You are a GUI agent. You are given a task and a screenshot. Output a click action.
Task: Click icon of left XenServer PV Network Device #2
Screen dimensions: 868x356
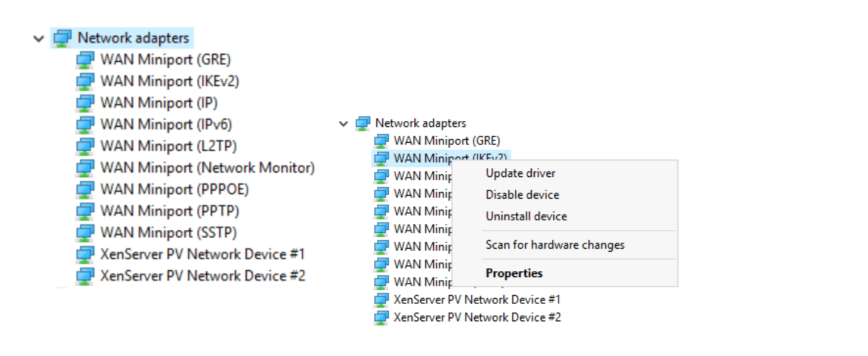pos(85,276)
